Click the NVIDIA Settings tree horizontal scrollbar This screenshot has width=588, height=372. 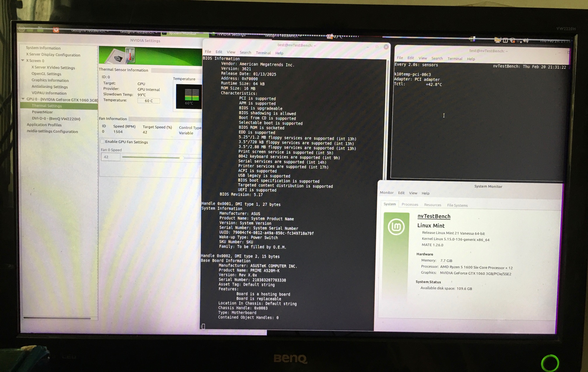(x=57, y=318)
